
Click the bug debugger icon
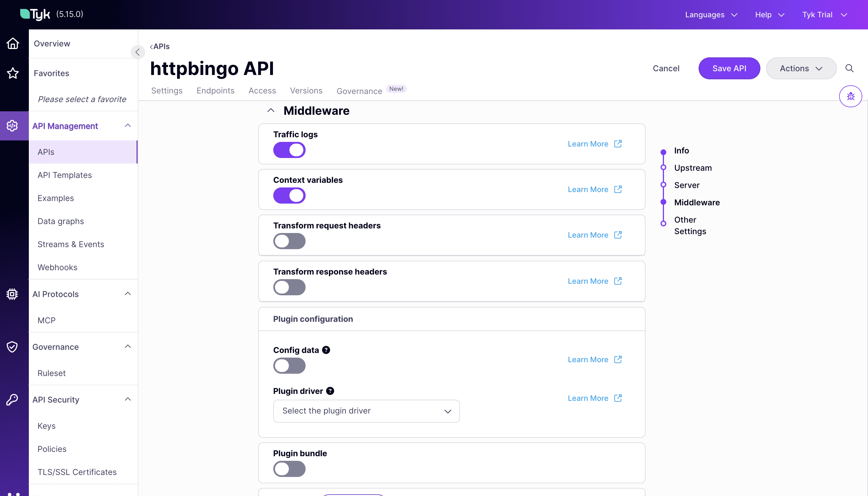(x=850, y=96)
